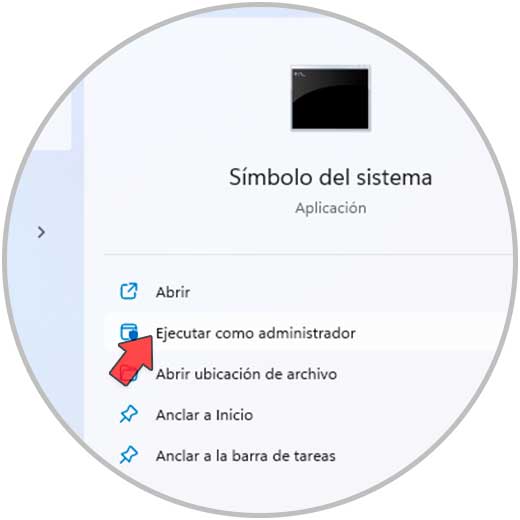Expand the right-pointing chevron arrow
This screenshot has height=520, width=520.
click(x=41, y=232)
